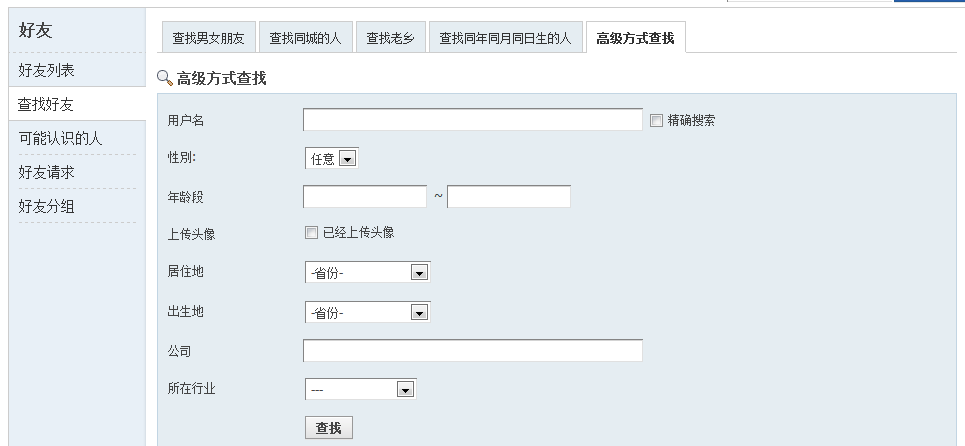965x446 pixels.
Task: Click the 公司 text input field
Action: [x=472, y=351]
